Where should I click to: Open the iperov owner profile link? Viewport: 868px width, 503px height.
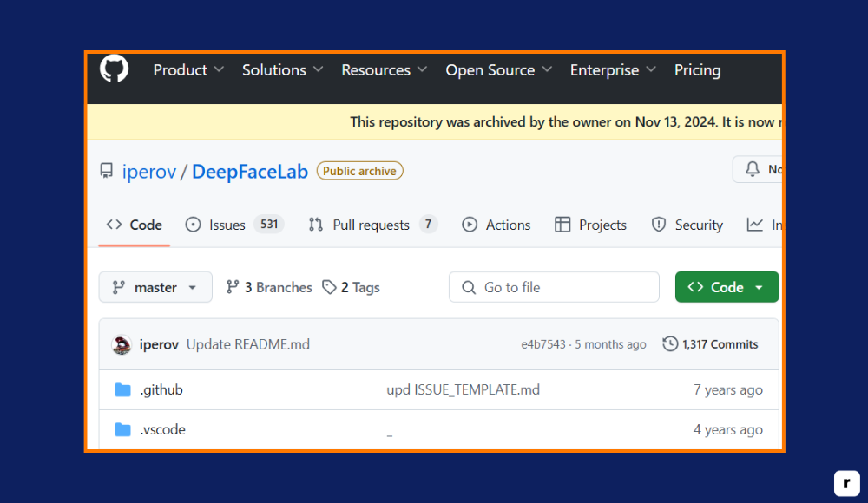point(149,172)
